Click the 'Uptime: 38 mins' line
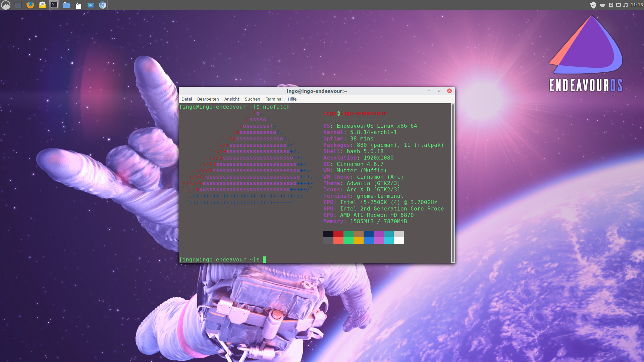The width and height of the screenshot is (644, 362). pos(348,139)
